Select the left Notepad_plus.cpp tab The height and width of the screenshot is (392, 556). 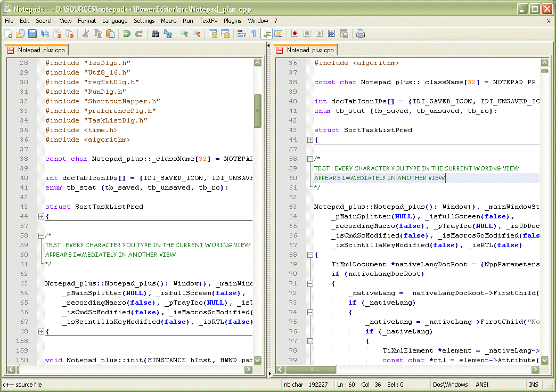click(x=36, y=49)
